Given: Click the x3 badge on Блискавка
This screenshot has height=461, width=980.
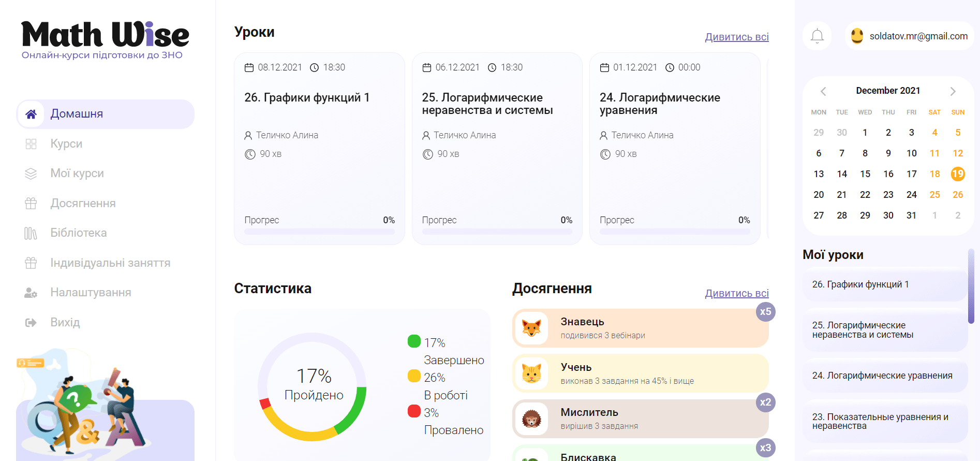Looking at the screenshot, I should [x=766, y=448].
